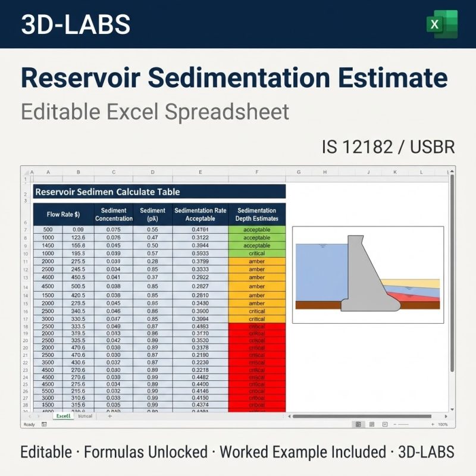Select column G header
This screenshot has width=476, height=476.
(x=299, y=172)
